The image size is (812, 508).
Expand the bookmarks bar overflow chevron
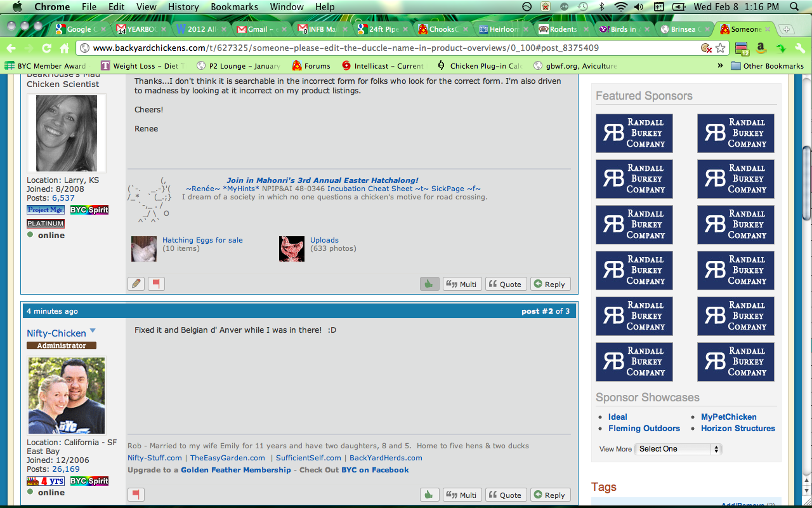(x=720, y=65)
